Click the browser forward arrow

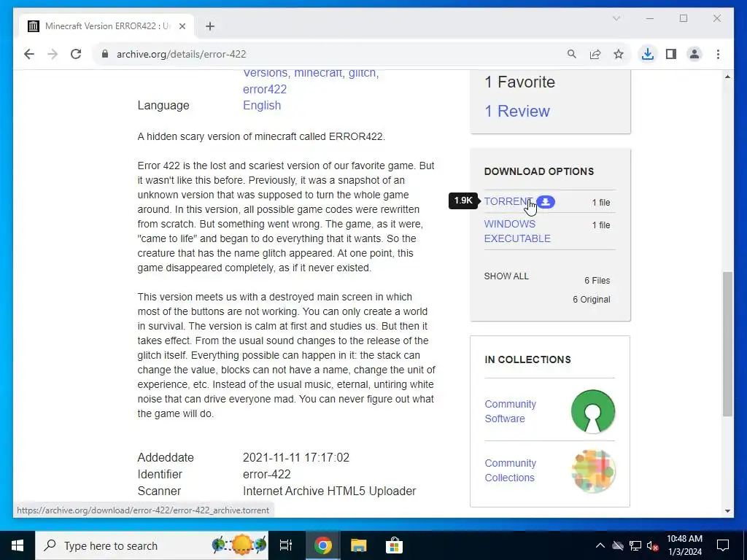pyautogui.click(x=53, y=54)
